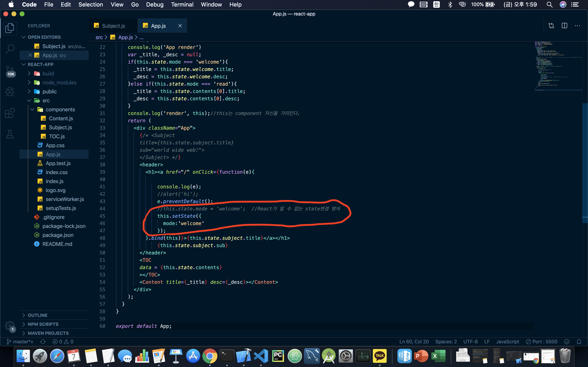The width and height of the screenshot is (588, 367).
Task: Open the Extensions view in activity bar
Action: click(10, 113)
